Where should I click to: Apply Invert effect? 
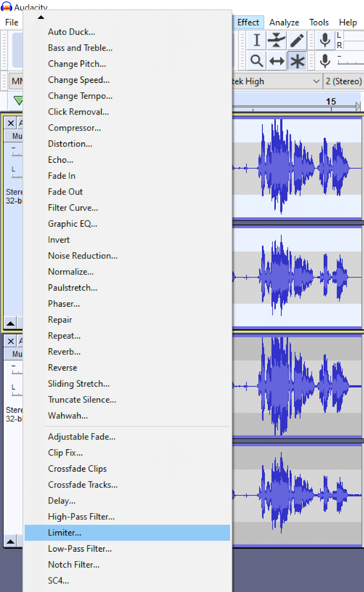pos(127,240)
